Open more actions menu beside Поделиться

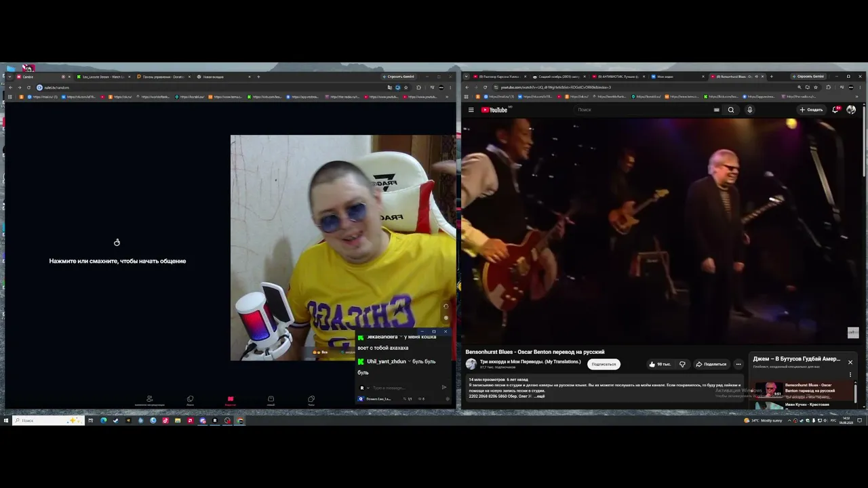pos(738,364)
